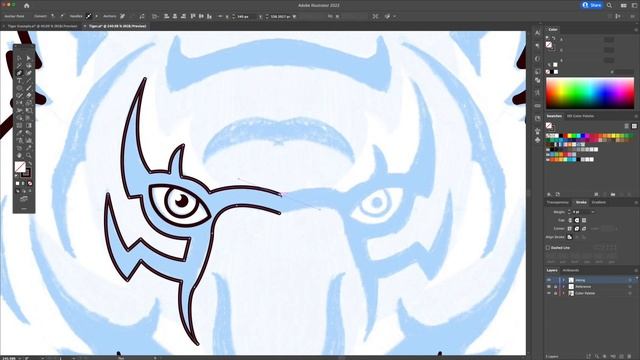Click the Share button
Viewport: 640px width, 360px height.
[x=592, y=5]
